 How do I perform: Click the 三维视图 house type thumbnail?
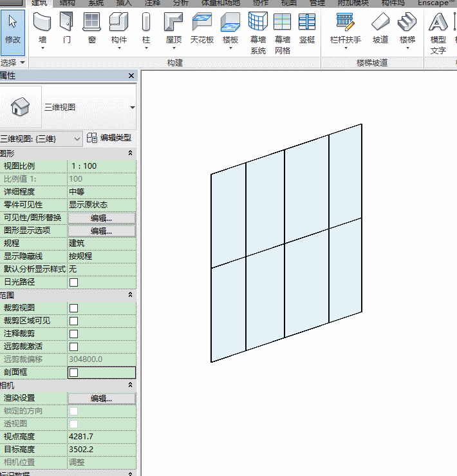click(21, 107)
